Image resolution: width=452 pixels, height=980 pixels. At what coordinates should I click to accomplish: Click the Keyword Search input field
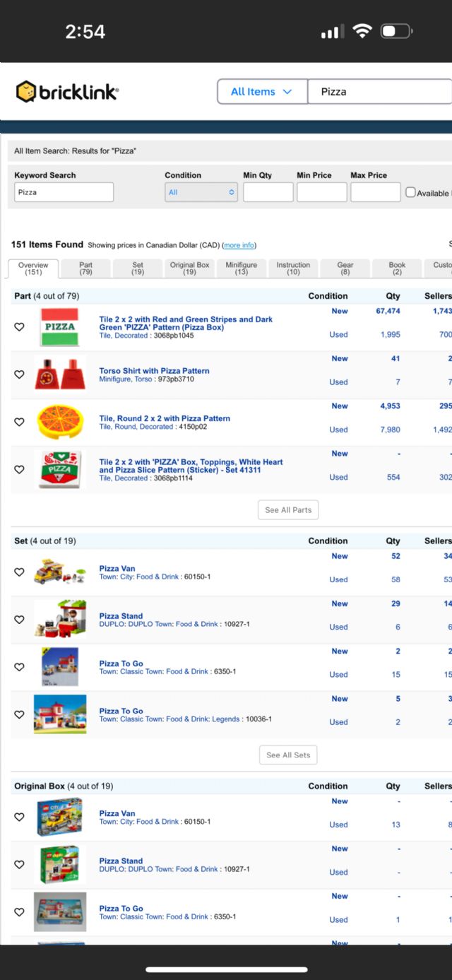point(64,192)
